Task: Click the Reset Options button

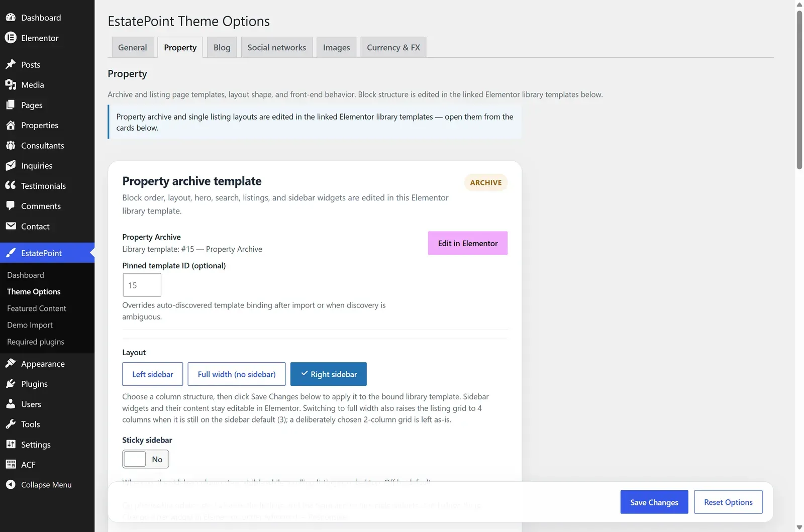Action: (728, 502)
